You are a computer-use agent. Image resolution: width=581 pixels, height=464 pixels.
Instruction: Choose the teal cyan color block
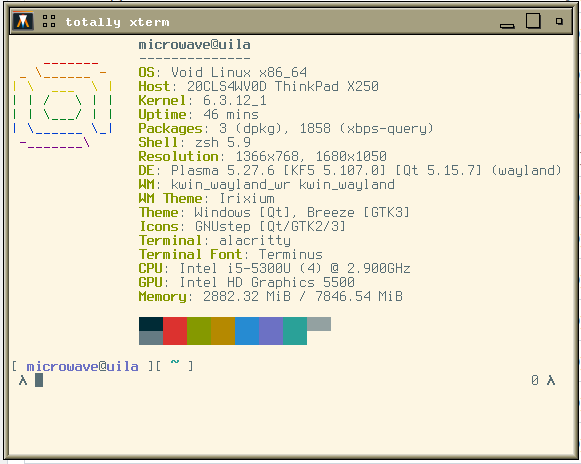point(295,331)
